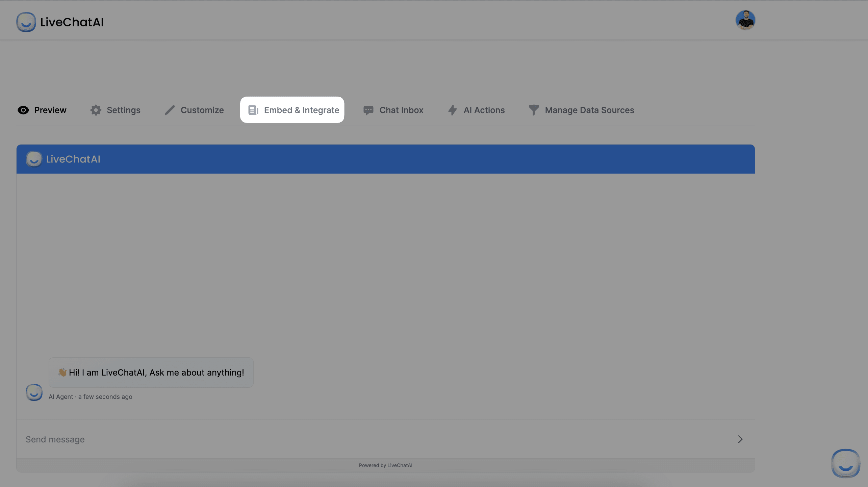
Task: Open the floating chat widget launcher
Action: click(x=845, y=463)
